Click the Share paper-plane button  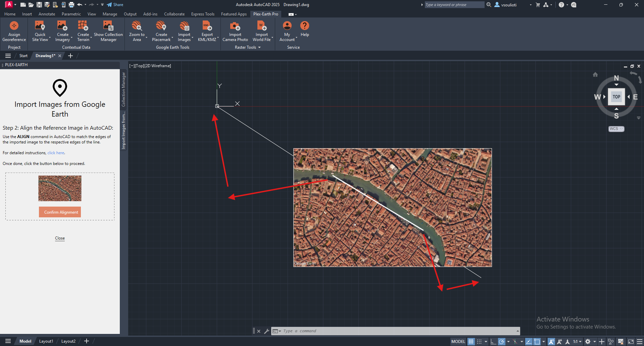point(115,5)
